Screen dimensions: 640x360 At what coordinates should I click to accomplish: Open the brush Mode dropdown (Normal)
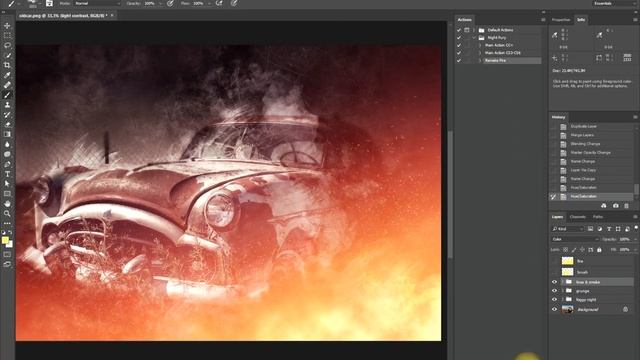[97, 3]
